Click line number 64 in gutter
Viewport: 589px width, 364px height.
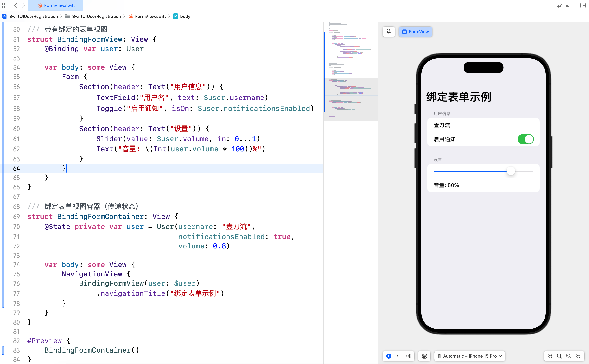(16, 169)
